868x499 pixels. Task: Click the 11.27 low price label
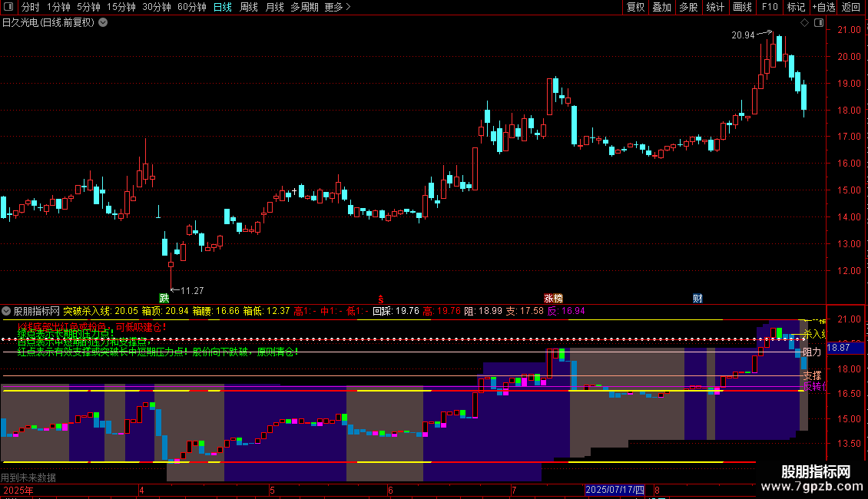pos(192,290)
